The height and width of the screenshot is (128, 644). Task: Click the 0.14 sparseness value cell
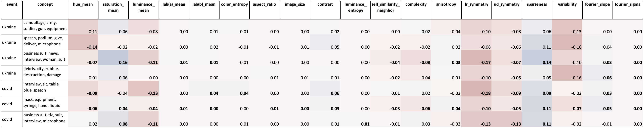(x=537, y=58)
